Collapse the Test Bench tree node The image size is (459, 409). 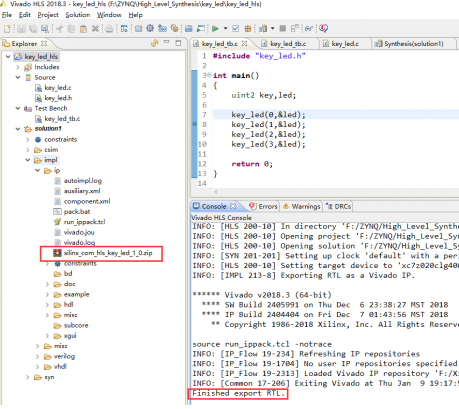coord(18,108)
